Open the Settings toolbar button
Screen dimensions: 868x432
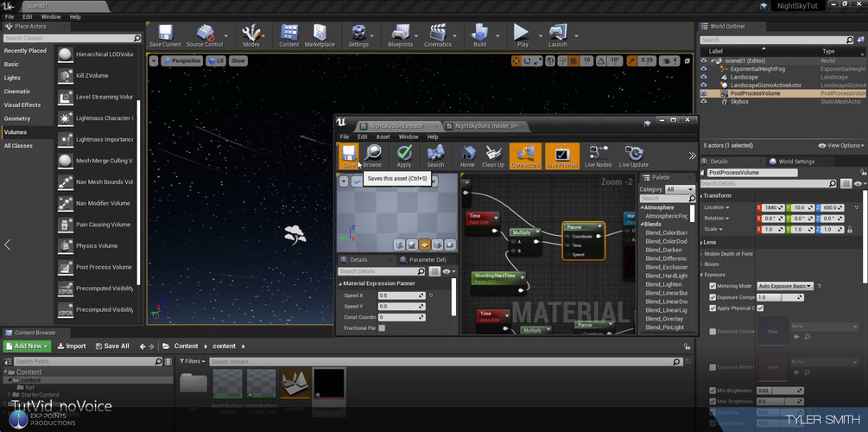pos(358,36)
